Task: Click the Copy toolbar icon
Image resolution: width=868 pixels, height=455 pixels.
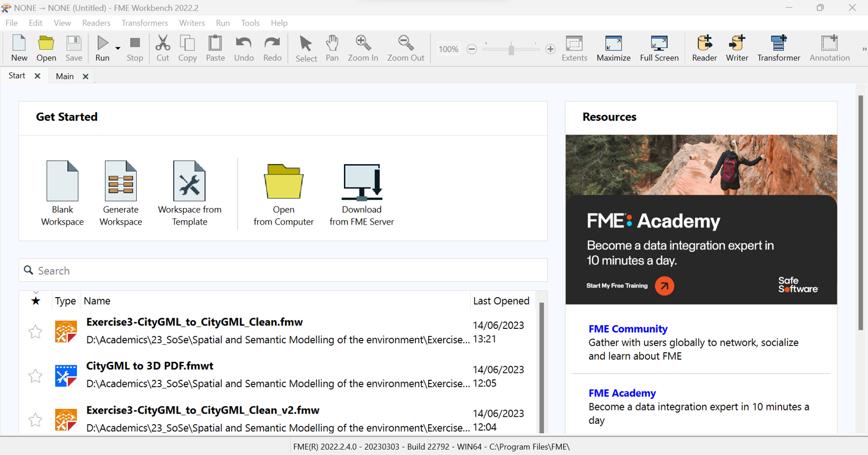Action: (188, 48)
